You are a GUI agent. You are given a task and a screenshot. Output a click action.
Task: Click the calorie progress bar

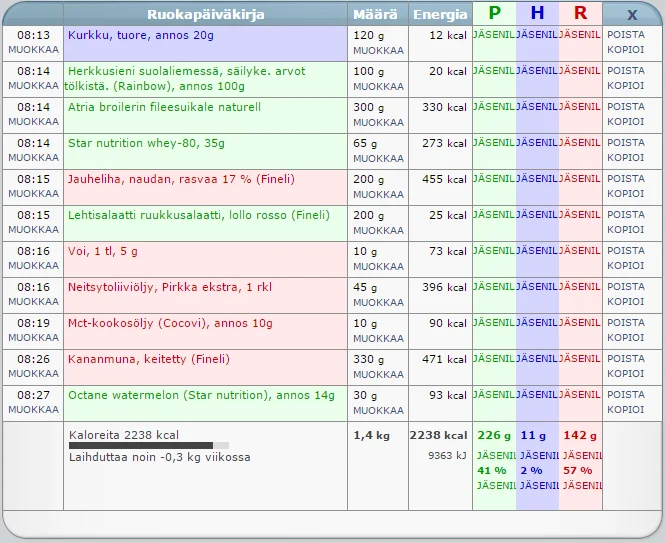coord(148,445)
